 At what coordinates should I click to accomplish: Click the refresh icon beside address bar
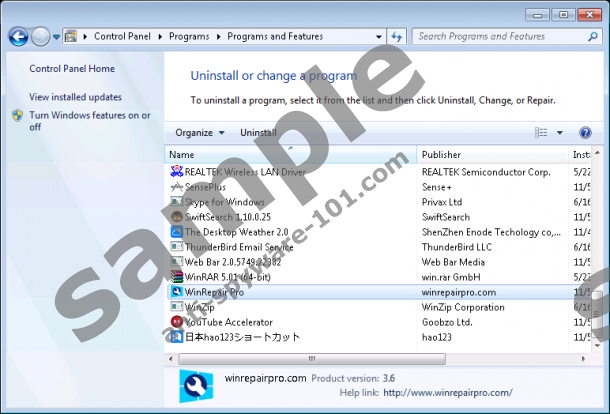[x=395, y=37]
